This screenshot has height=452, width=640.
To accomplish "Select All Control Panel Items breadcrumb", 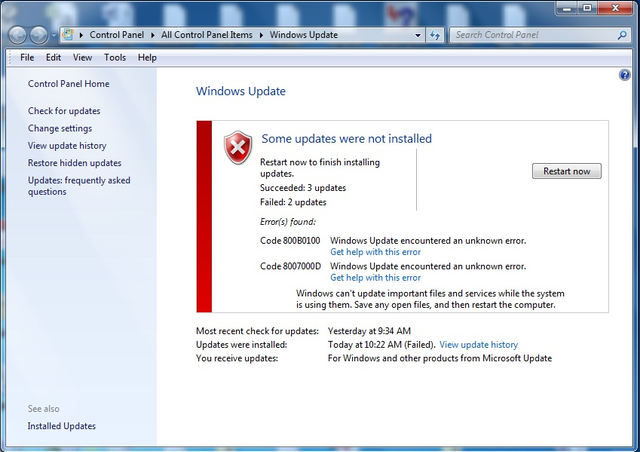I will (x=207, y=35).
